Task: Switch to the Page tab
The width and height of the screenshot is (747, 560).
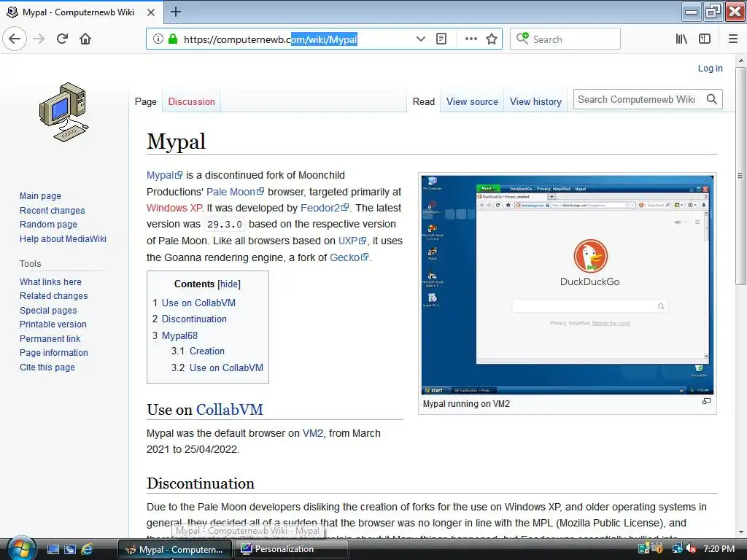Action: [145, 101]
